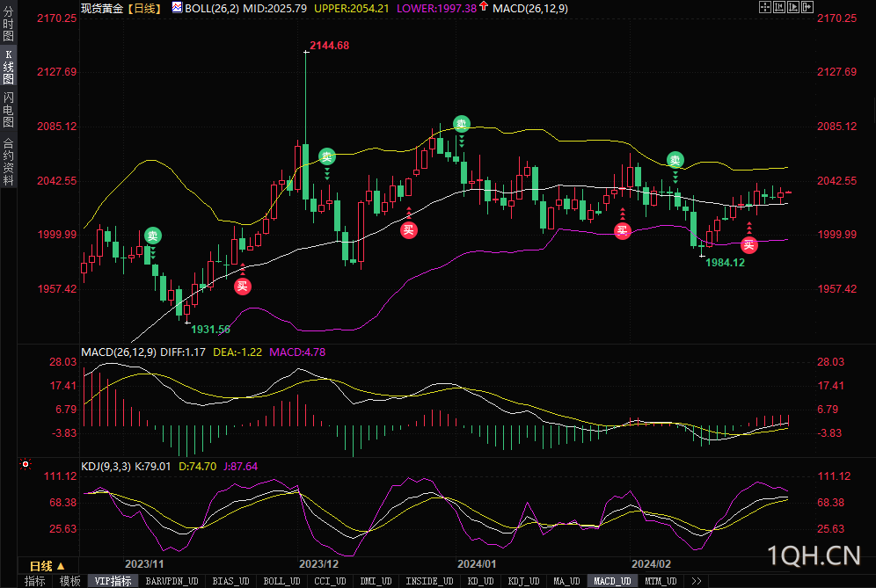Click the KDJ(9,3,3) panel label
876x588 pixels.
(106, 466)
